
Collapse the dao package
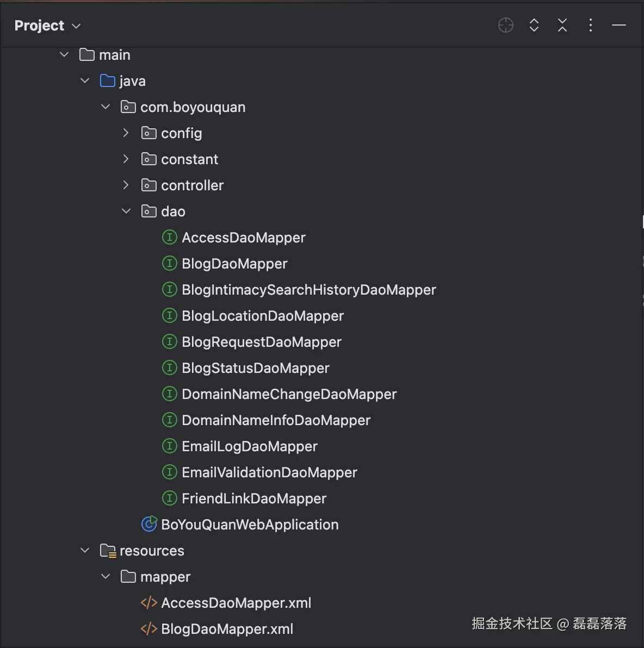pos(126,211)
